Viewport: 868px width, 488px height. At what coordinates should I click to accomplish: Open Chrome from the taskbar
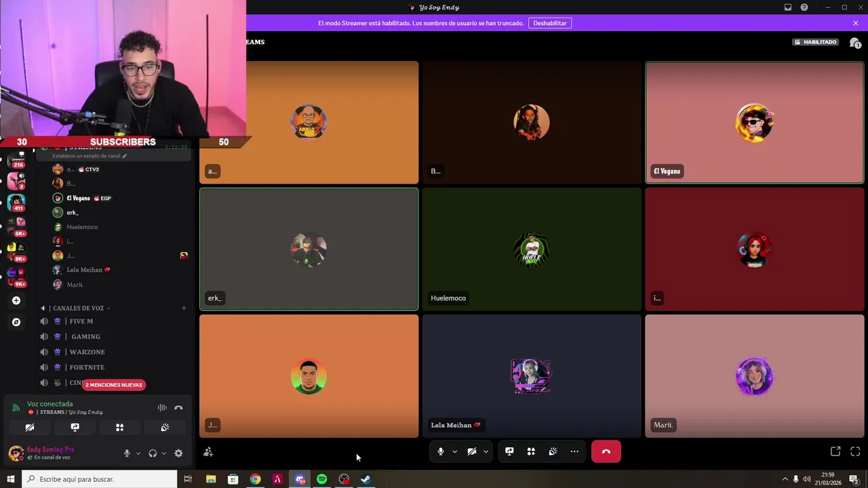255,479
